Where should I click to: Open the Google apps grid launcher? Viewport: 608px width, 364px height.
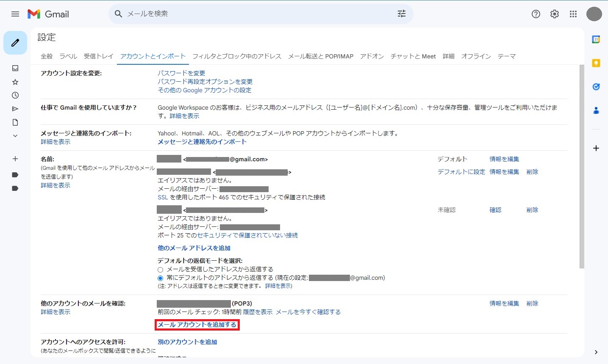[573, 14]
